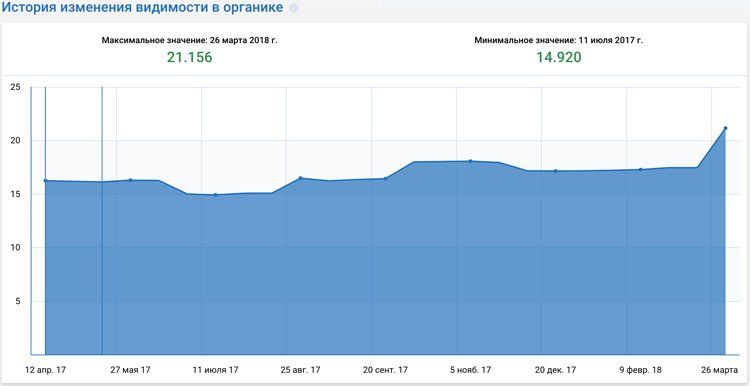Screen dimensions: 750x386
Task: Select the 20 сент. 17 data point
Action: 386,178
